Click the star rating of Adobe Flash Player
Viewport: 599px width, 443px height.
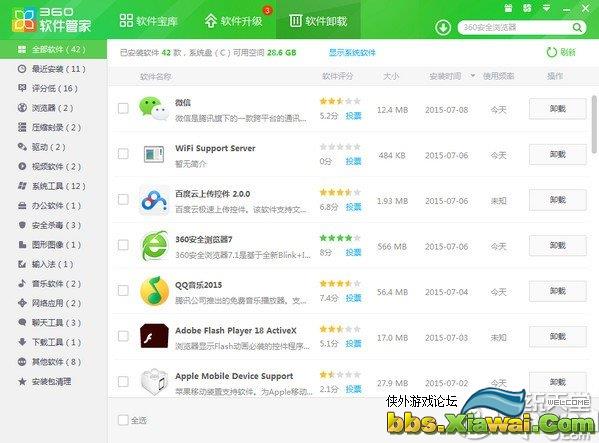click(340, 329)
